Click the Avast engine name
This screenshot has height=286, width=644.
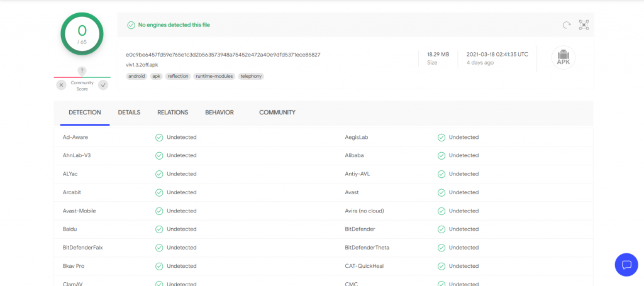pos(352,192)
